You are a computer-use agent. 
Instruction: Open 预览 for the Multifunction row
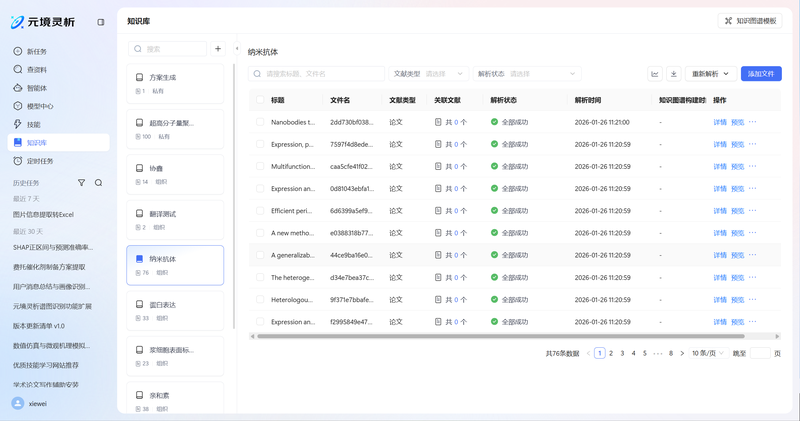click(x=738, y=166)
